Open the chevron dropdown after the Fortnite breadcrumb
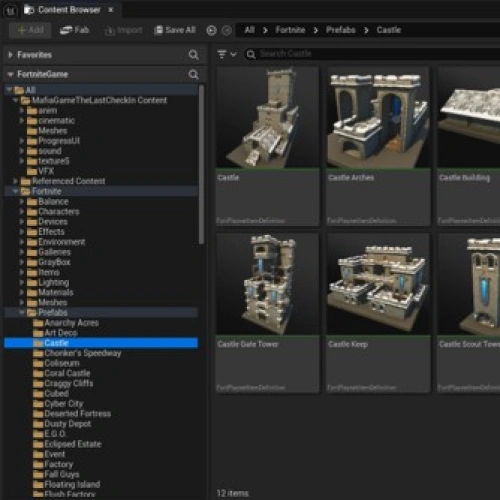500x500 pixels. point(316,31)
